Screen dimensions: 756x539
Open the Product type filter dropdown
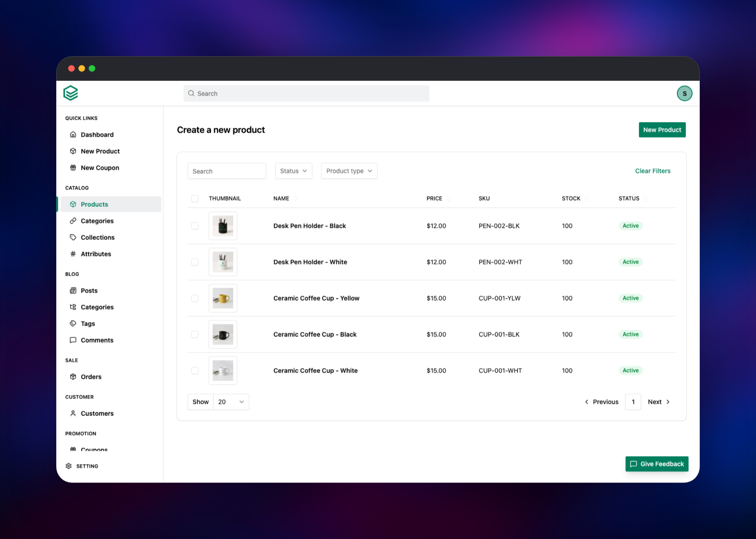[349, 171]
